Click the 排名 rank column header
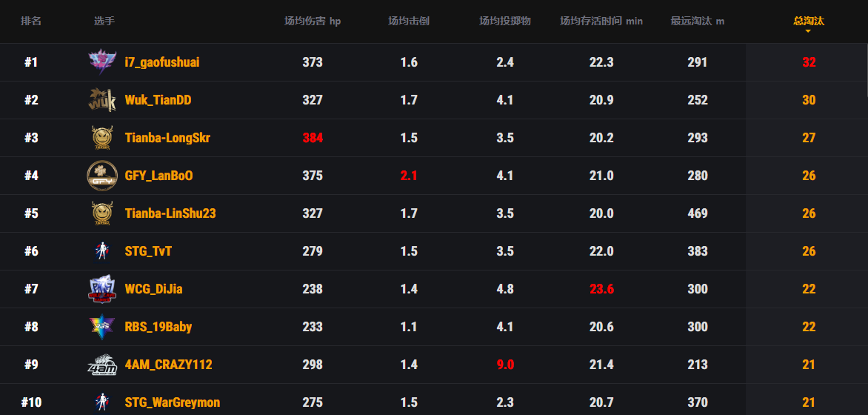868x415 pixels. [31, 21]
